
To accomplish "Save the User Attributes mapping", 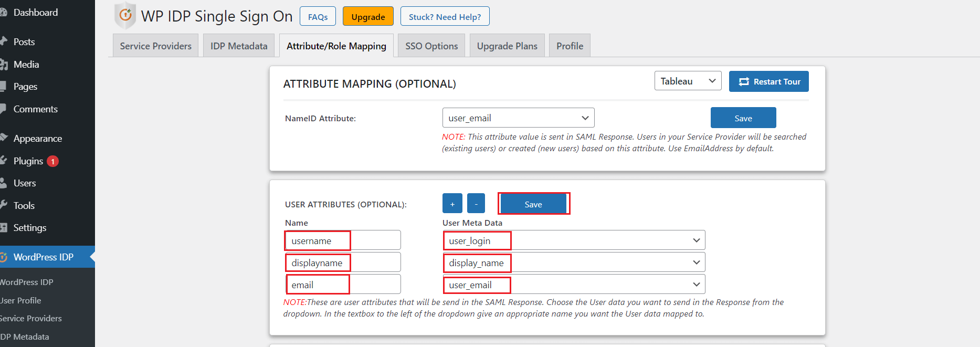I will [x=533, y=204].
